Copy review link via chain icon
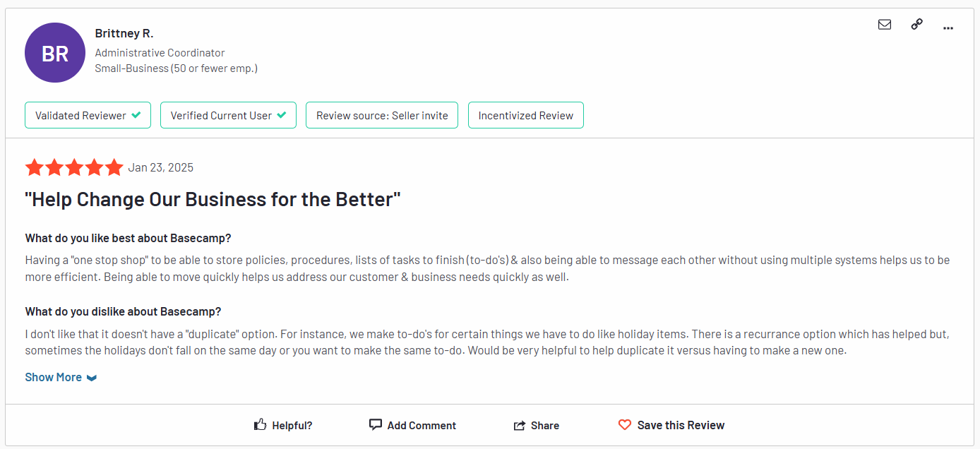The width and height of the screenshot is (980, 449). click(x=916, y=24)
